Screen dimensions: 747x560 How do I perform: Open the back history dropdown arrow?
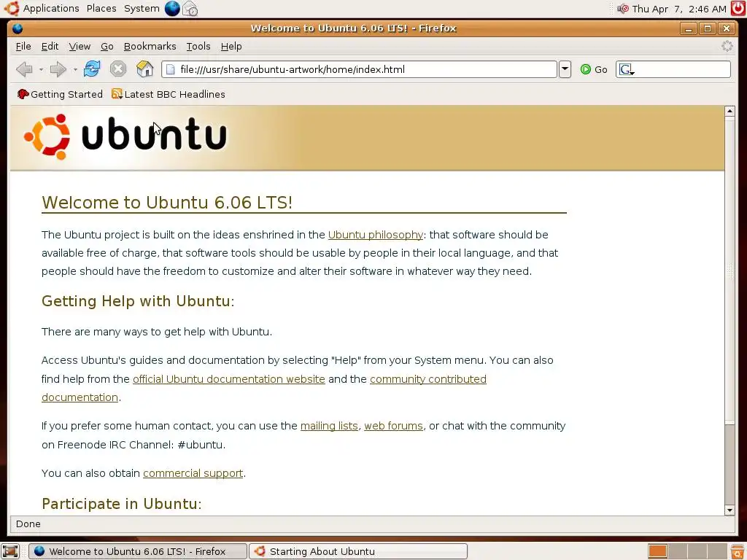[41, 70]
